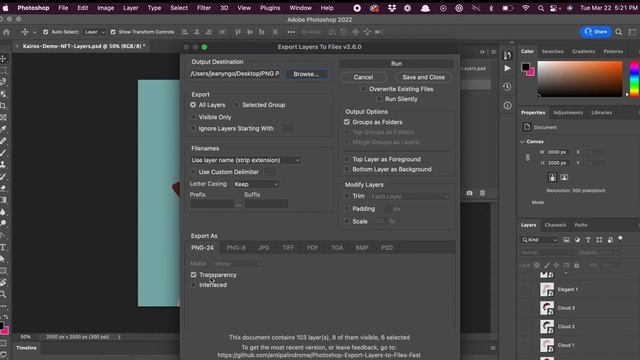
Task: Toggle Use Custom Delimiter checkbox
Action: pos(193,172)
